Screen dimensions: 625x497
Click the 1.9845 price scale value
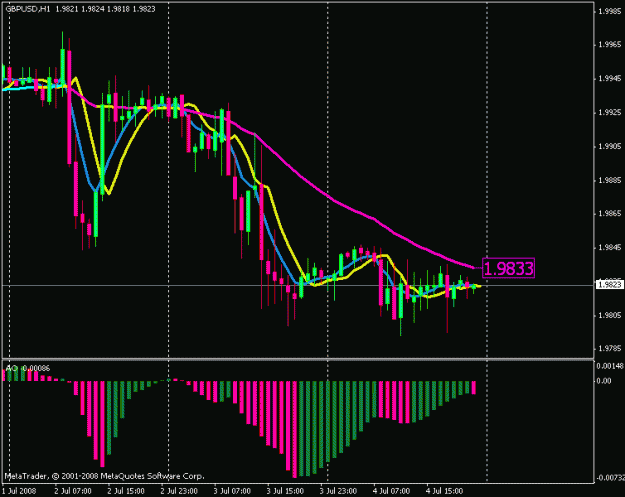[x=610, y=248]
